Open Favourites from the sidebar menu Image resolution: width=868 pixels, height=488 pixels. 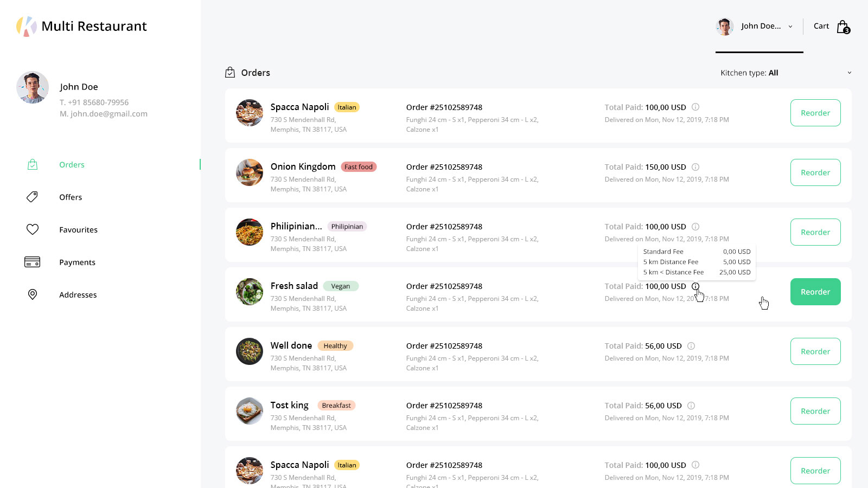pos(79,230)
